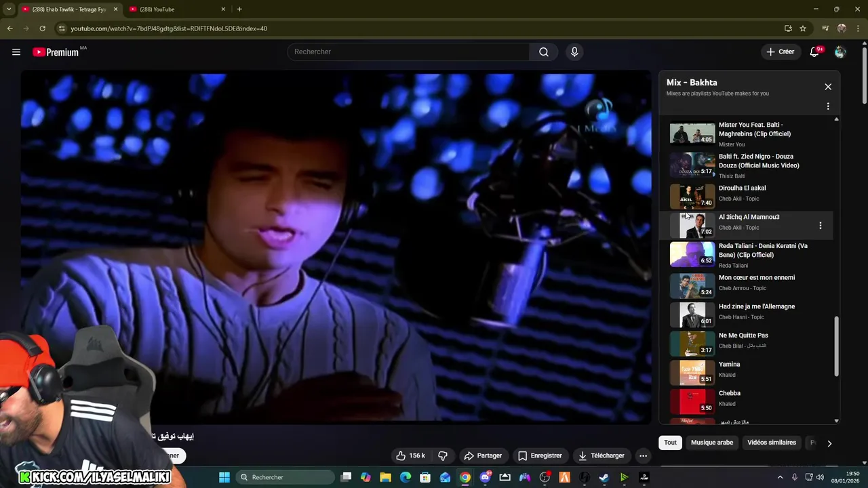Open Microsoft Store from taskbar
Viewport: 868px width, 488px height.
425,477
